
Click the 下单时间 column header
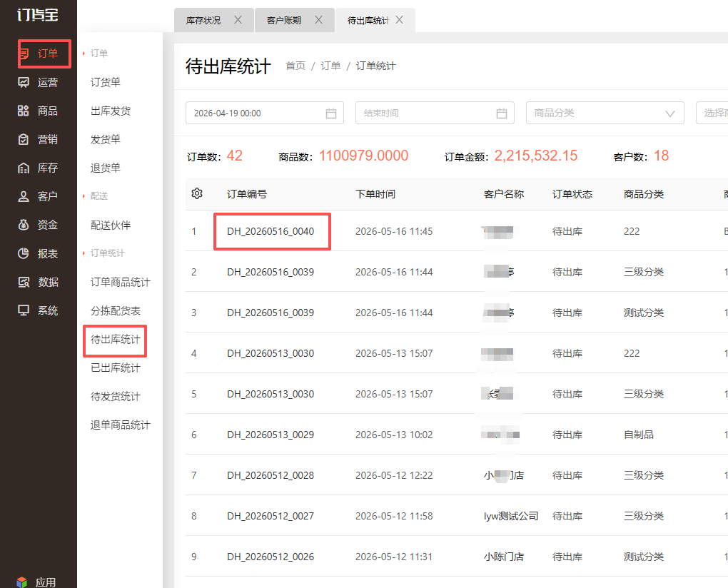coord(375,194)
